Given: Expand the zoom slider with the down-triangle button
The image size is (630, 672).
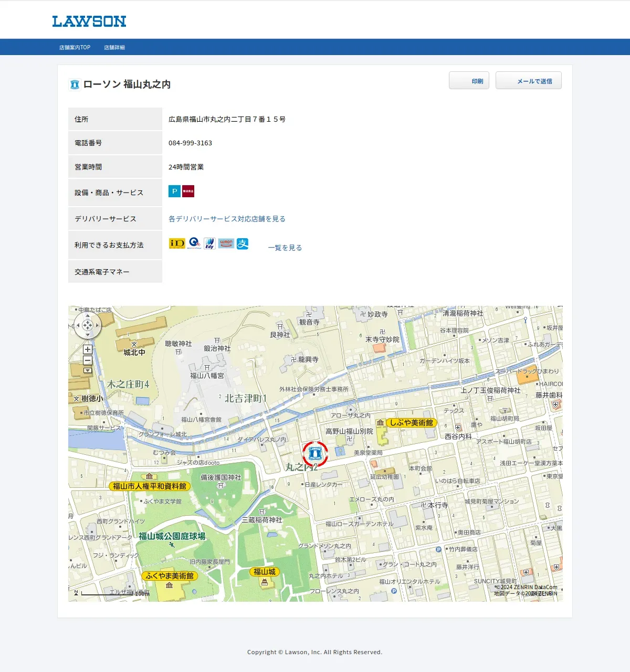Looking at the screenshot, I should (x=88, y=370).
